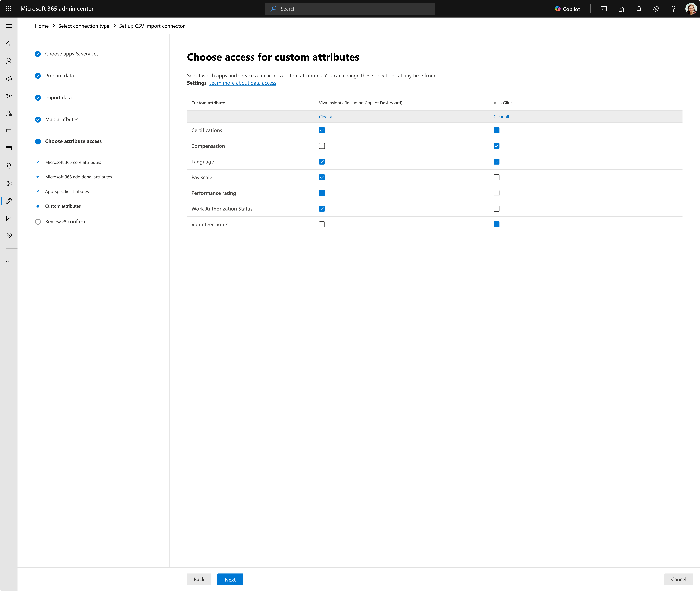
Task: Uncheck Volunteer hours for Viva Glint
Action: [496, 224]
